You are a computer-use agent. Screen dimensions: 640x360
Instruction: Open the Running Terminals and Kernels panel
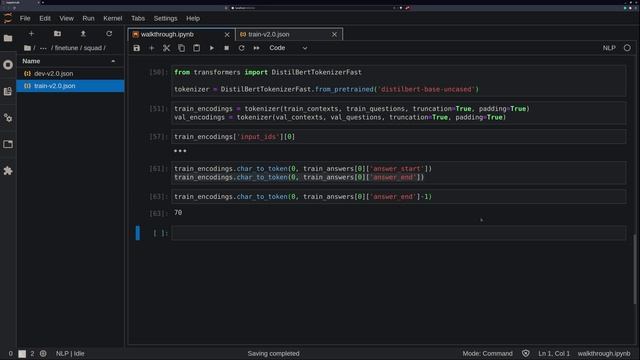click(x=8, y=65)
